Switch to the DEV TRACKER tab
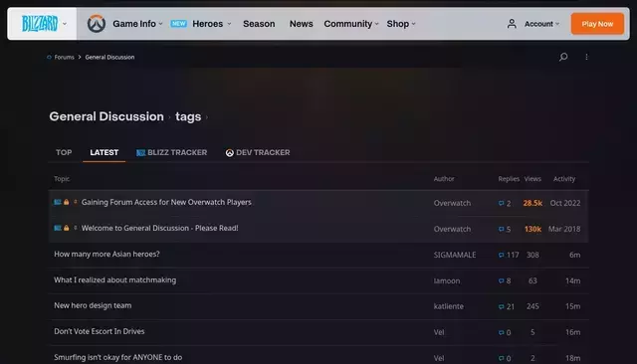The height and width of the screenshot is (364, 637). click(x=258, y=152)
